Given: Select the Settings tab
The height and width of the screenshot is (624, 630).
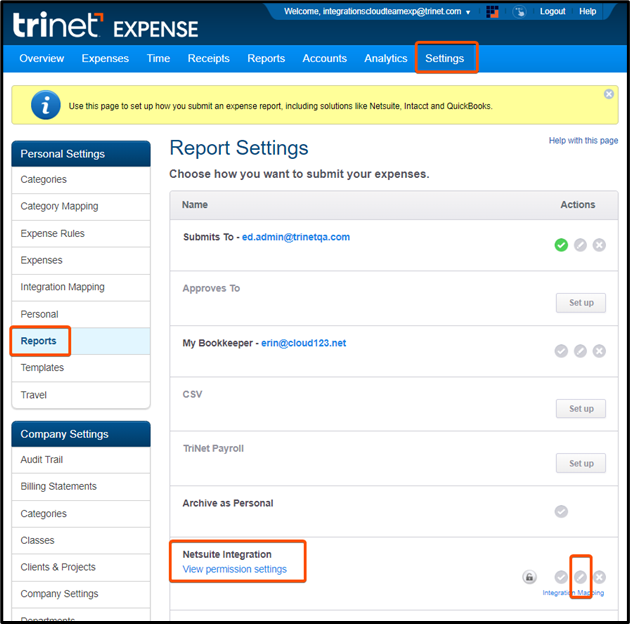Looking at the screenshot, I should click(x=444, y=58).
